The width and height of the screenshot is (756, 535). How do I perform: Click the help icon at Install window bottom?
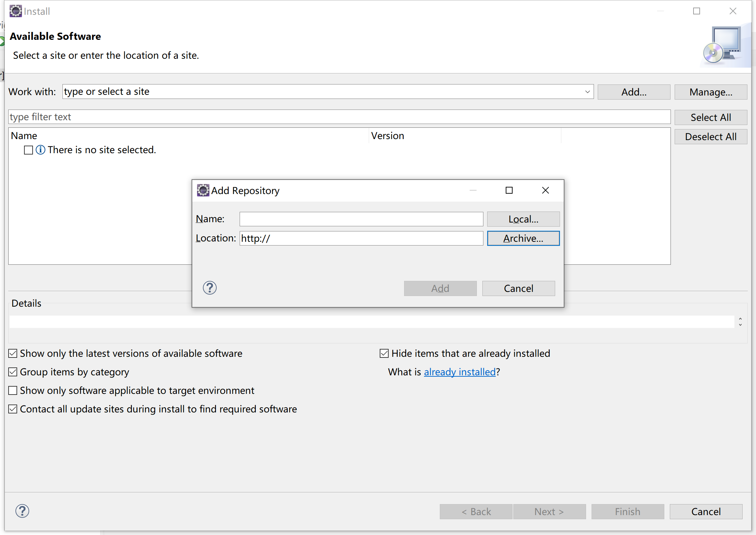22,511
